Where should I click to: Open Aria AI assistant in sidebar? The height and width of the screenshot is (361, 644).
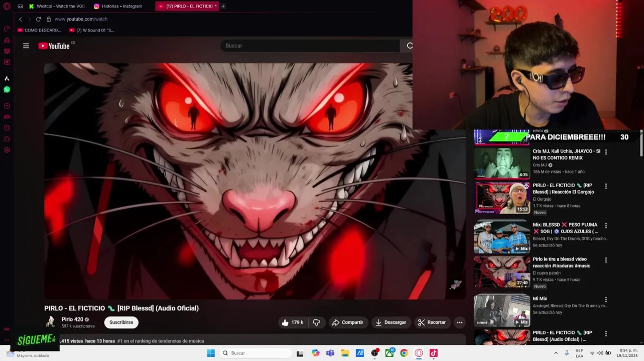[7, 78]
